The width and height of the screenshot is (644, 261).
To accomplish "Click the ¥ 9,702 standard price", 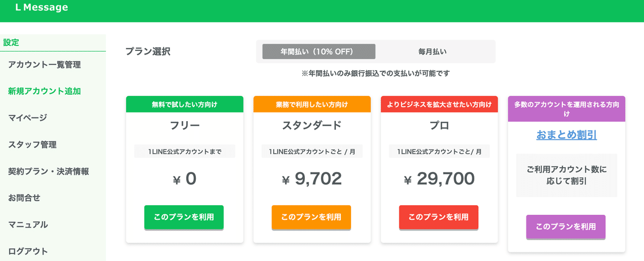I will click(x=312, y=179).
